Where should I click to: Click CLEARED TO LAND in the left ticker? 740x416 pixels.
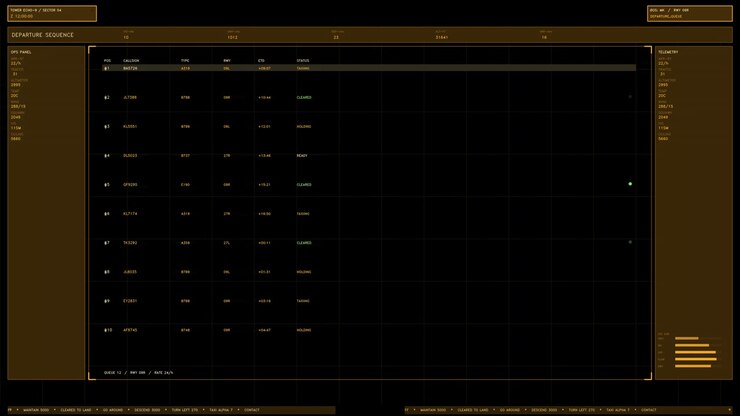(x=76, y=410)
